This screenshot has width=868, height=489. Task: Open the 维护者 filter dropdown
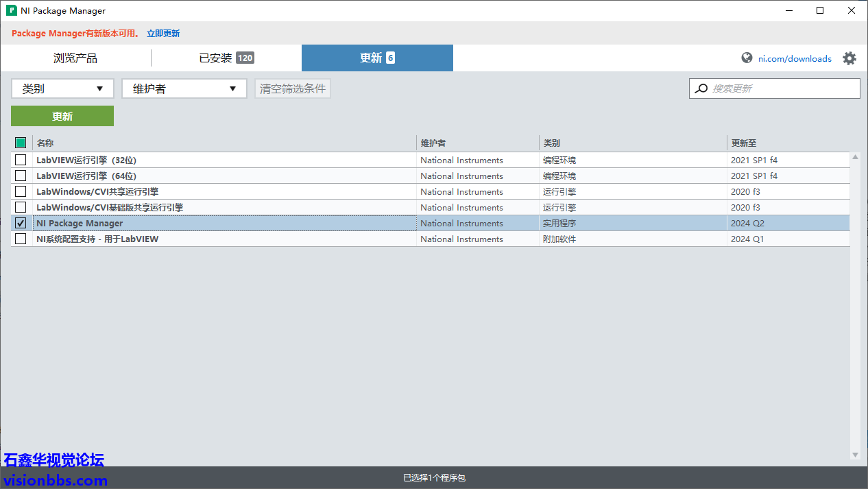pyautogui.click(x=184, y=88)
